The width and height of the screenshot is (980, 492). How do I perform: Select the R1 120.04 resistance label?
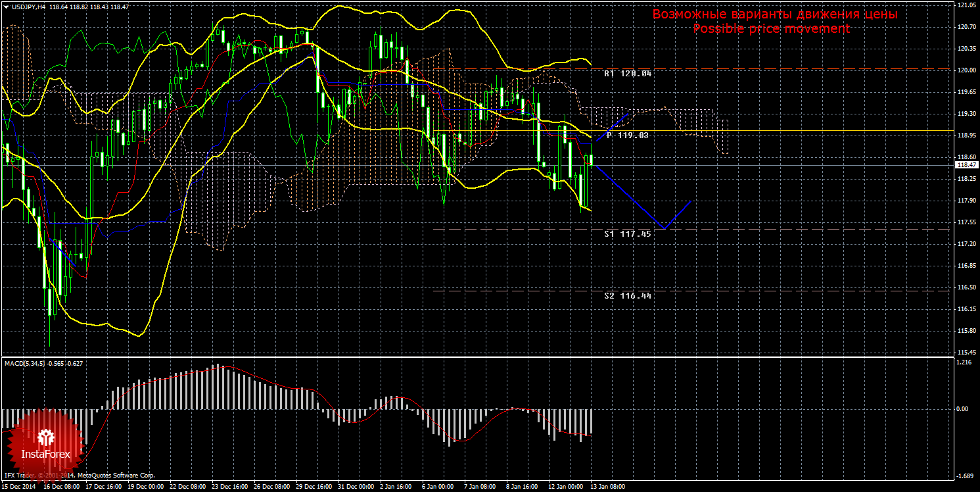click(628, 74)
